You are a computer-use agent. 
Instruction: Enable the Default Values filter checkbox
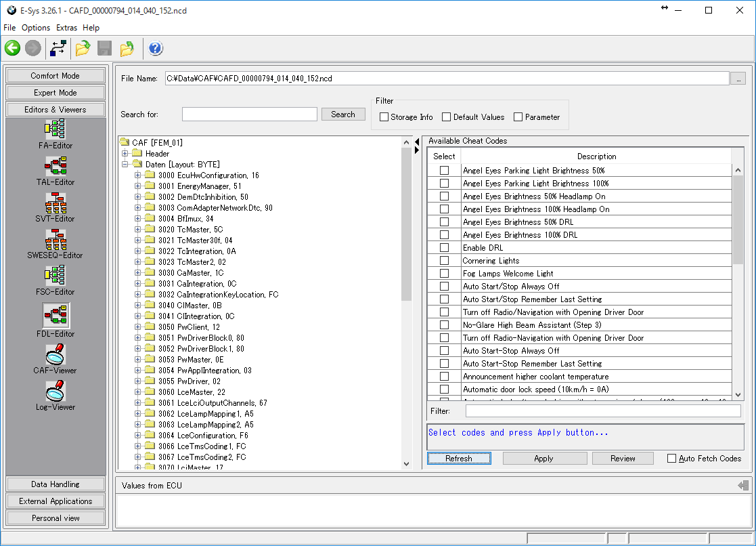[447, 117]
